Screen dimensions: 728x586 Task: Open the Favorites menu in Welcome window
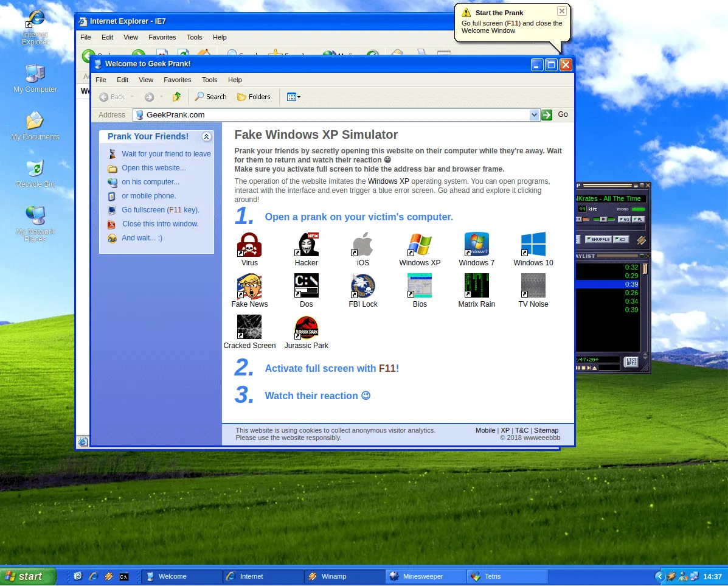[x=178, y=80]
